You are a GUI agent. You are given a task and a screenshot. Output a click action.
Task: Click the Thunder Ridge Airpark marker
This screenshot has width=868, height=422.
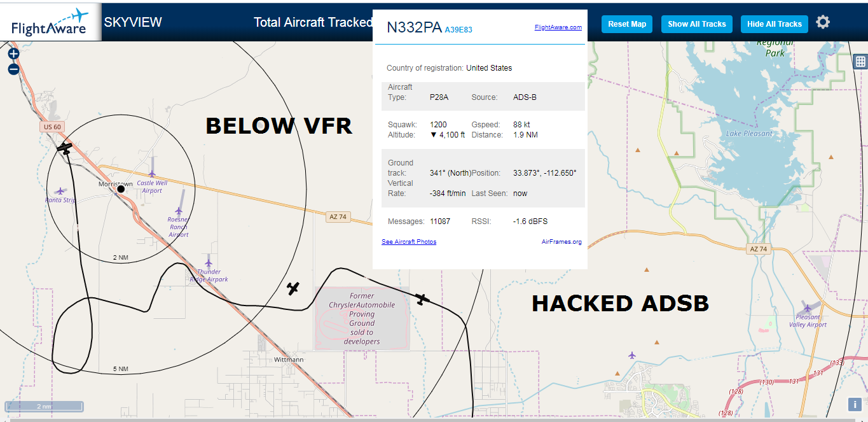tap(209, 262)
